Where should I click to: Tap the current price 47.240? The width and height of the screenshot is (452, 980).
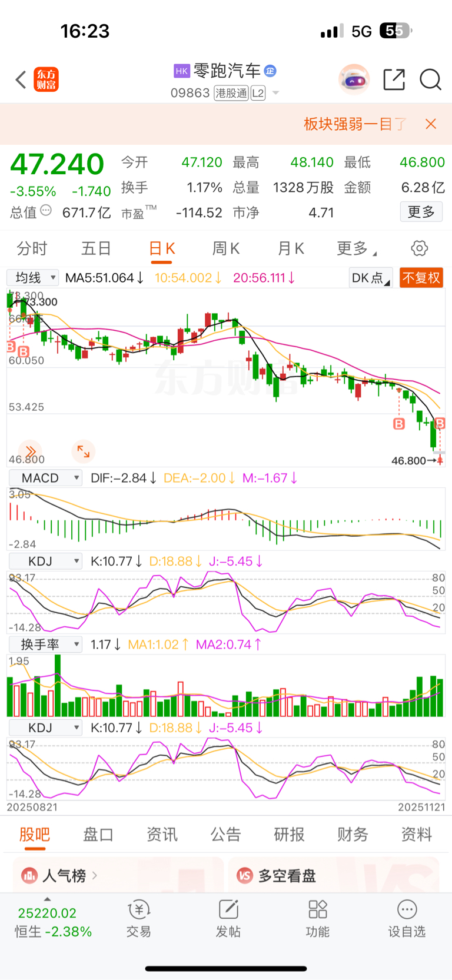click(57, 164)
